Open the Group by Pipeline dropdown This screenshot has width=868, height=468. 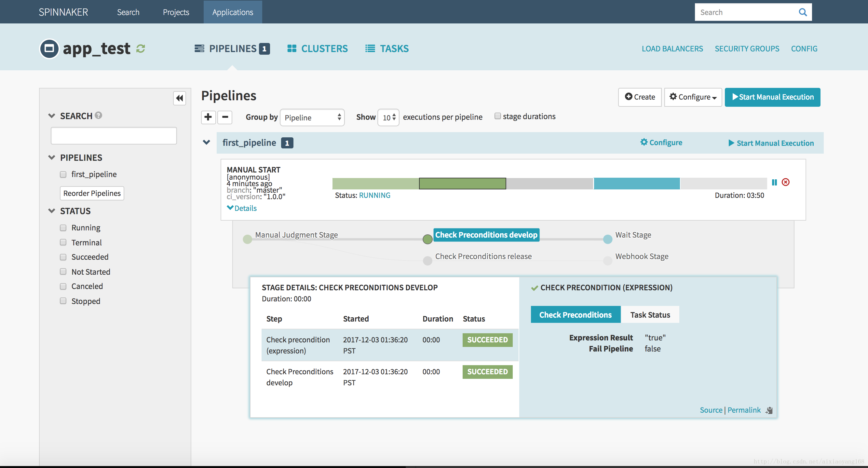click(311, 117)
